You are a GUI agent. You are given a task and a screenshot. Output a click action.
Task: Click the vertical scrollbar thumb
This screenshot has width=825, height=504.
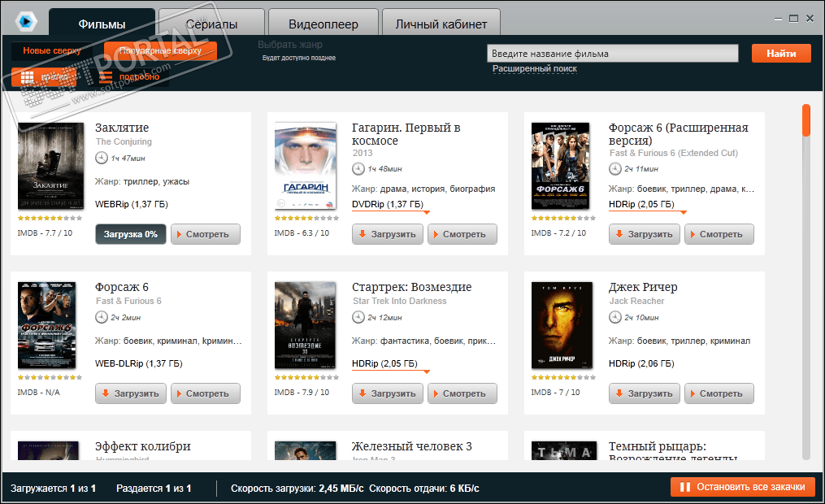tap(806, 120)
